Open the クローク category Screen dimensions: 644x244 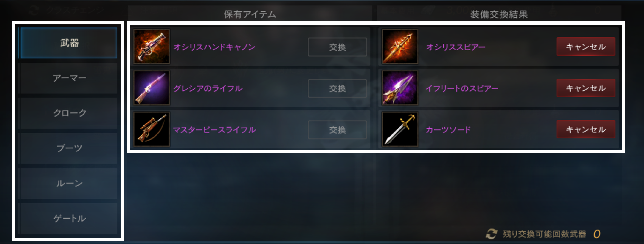[69, 113]
